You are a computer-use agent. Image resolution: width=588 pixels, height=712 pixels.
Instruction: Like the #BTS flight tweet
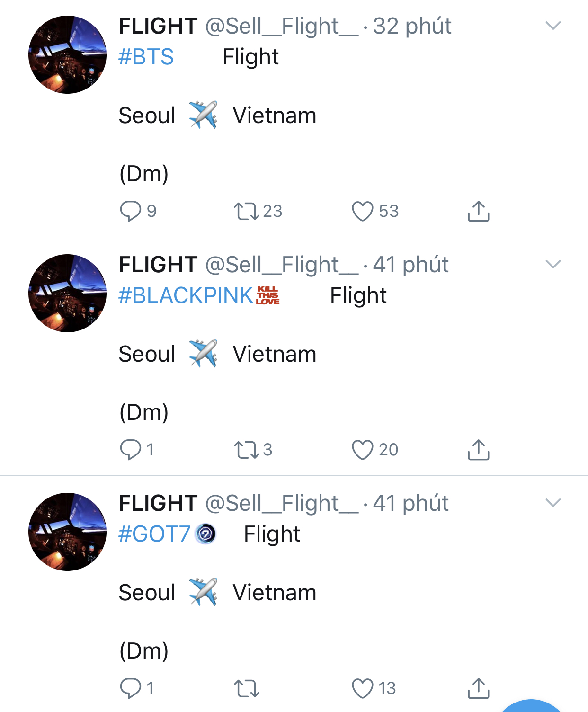[x=363, y=211]
